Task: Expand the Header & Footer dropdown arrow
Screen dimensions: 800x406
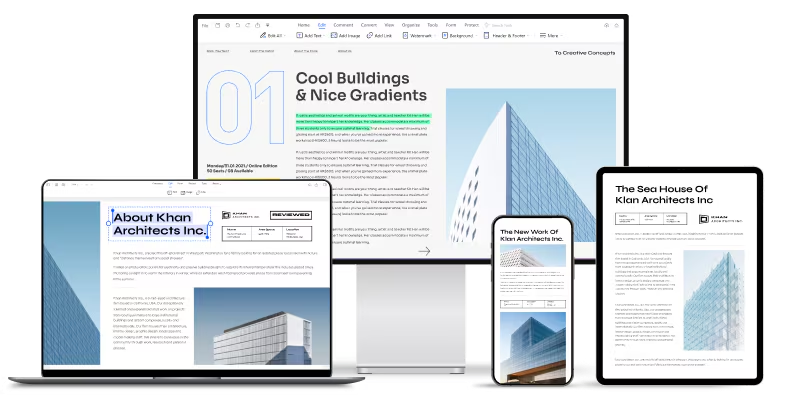Action: (x=528, y=36)
